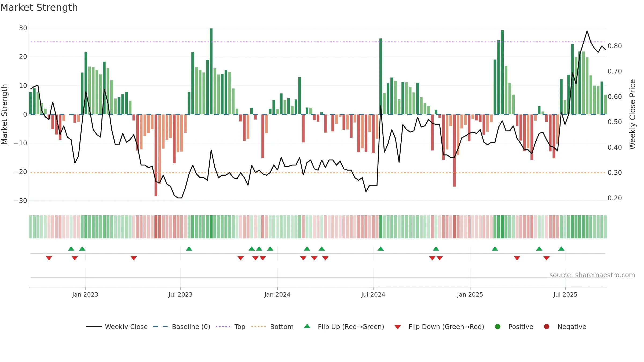
Task: Click the '0' baseline tick on the left axis
Action: coord(25,114)
